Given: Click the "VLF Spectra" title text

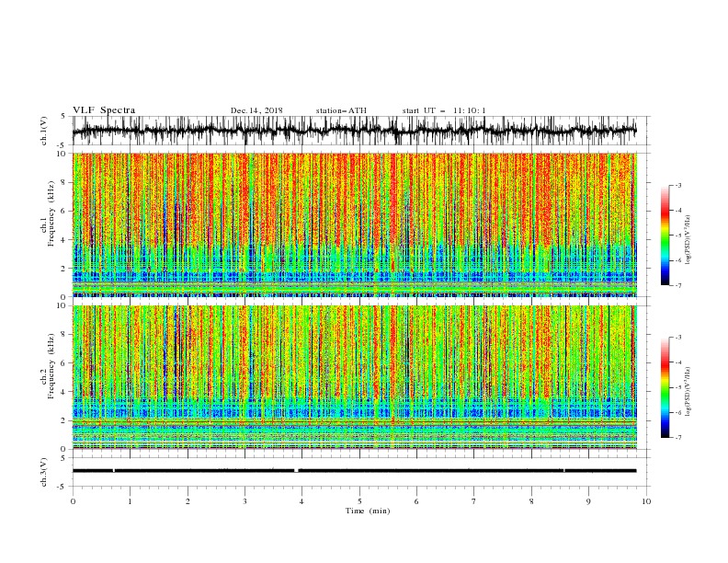Looking at the screenshot, I should [x=104, y=110].
